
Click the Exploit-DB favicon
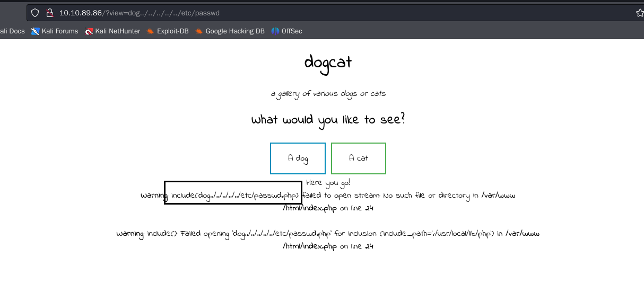pos(151,31)
